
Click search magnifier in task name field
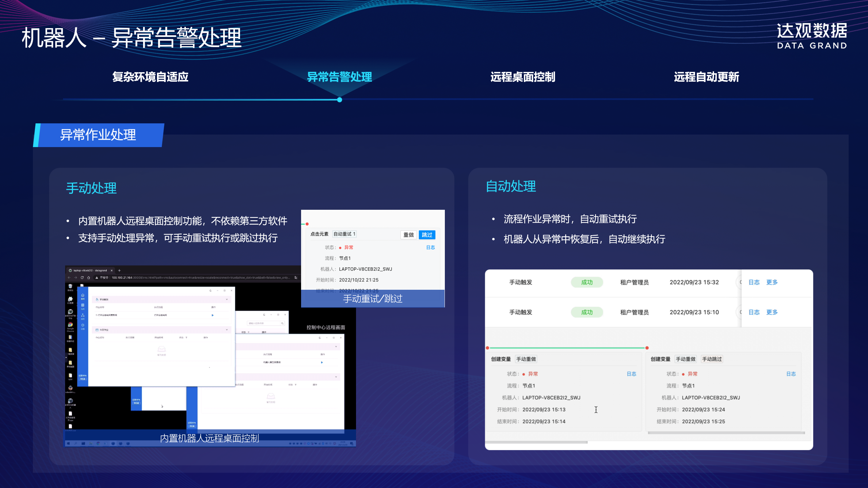[282, 323]
